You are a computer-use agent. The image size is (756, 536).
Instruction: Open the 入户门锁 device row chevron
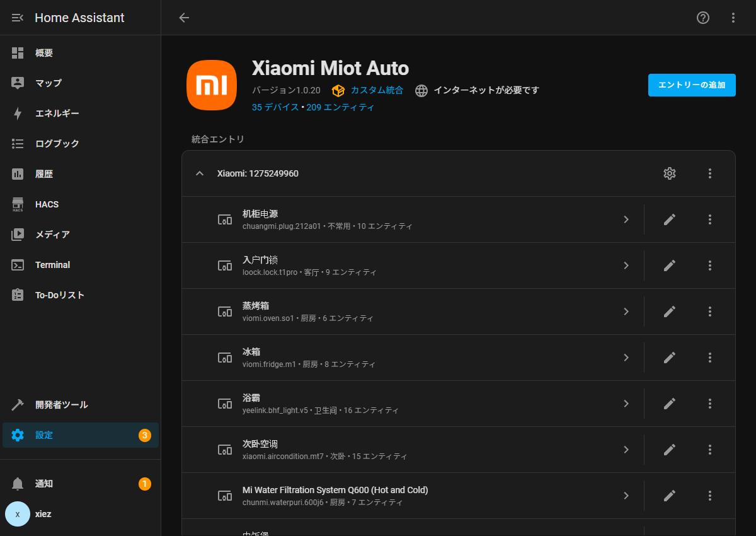626,265
